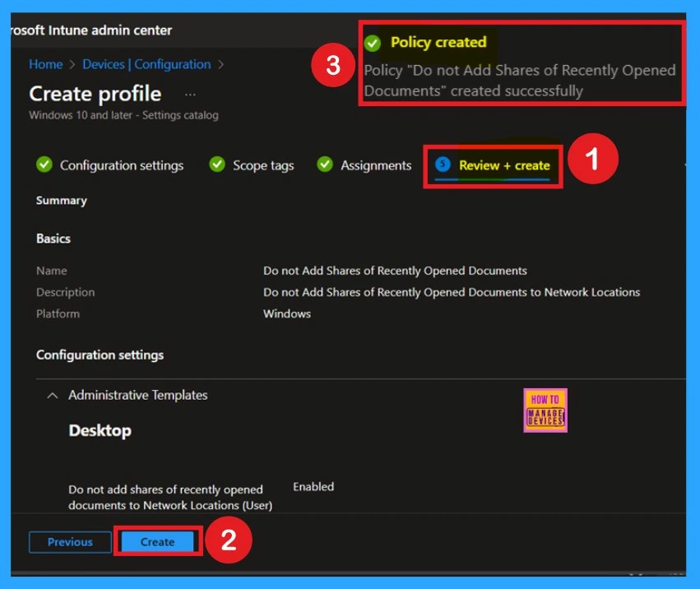Click the Policy created notification title
This screenshot has height=589, width=700.
tap(438, 43)
